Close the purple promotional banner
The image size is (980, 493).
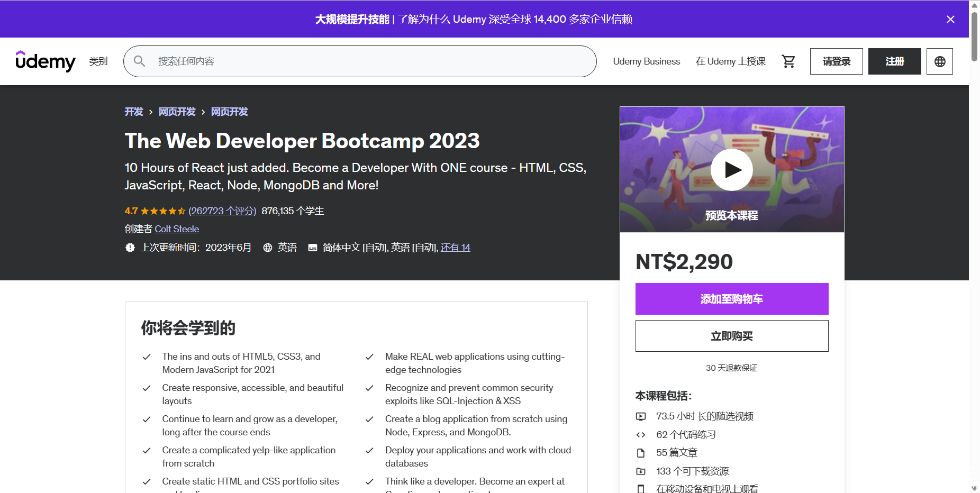(950, 20)
